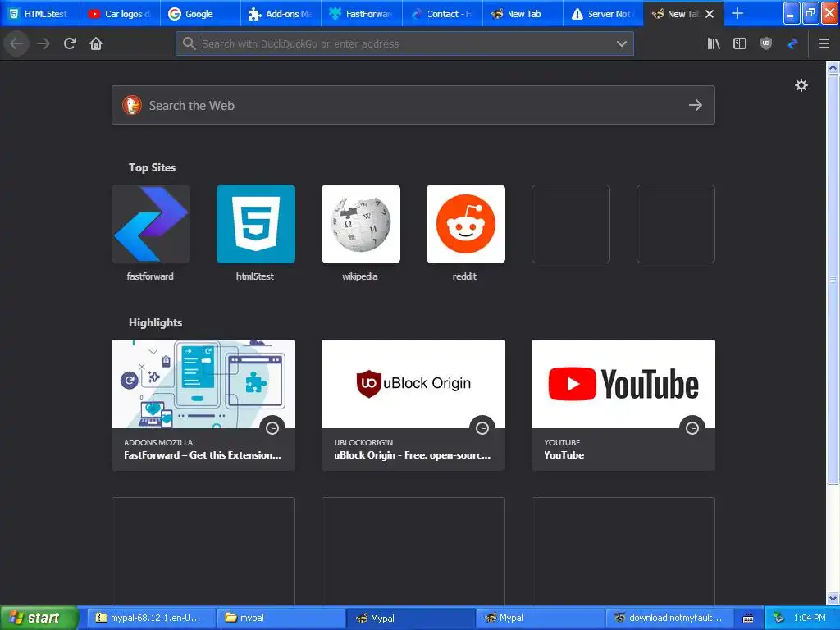Switch to the Server Not Found tab
The image size is (840, 630).
click(603, 14)
